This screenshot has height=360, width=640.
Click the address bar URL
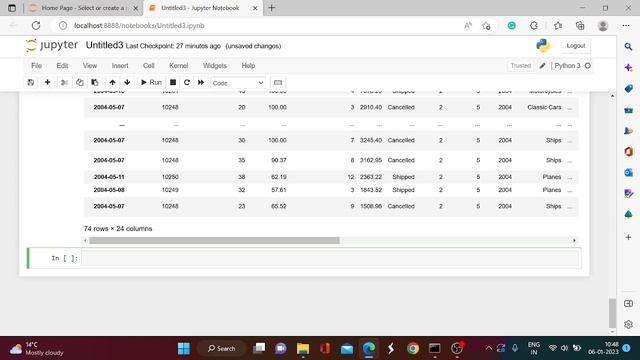[139, 25]
